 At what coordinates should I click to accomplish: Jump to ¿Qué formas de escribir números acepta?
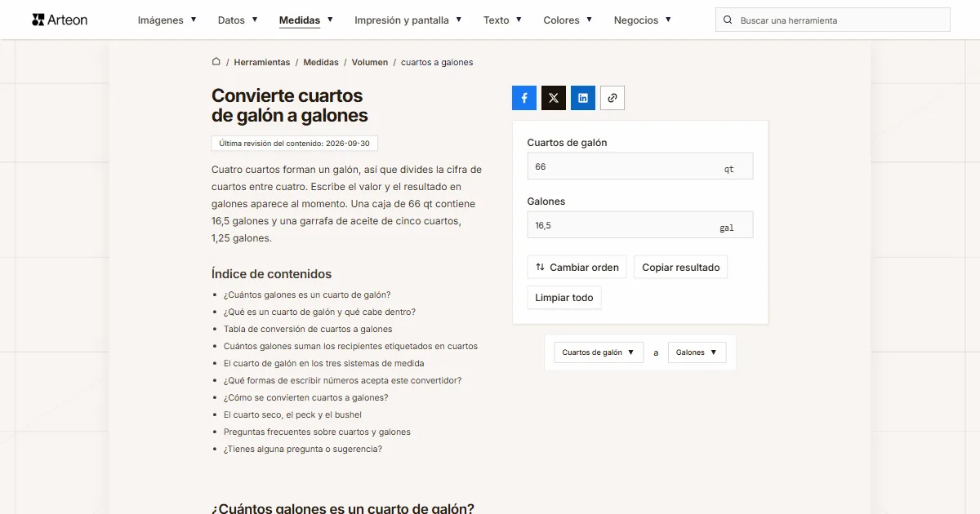(343, 381)
